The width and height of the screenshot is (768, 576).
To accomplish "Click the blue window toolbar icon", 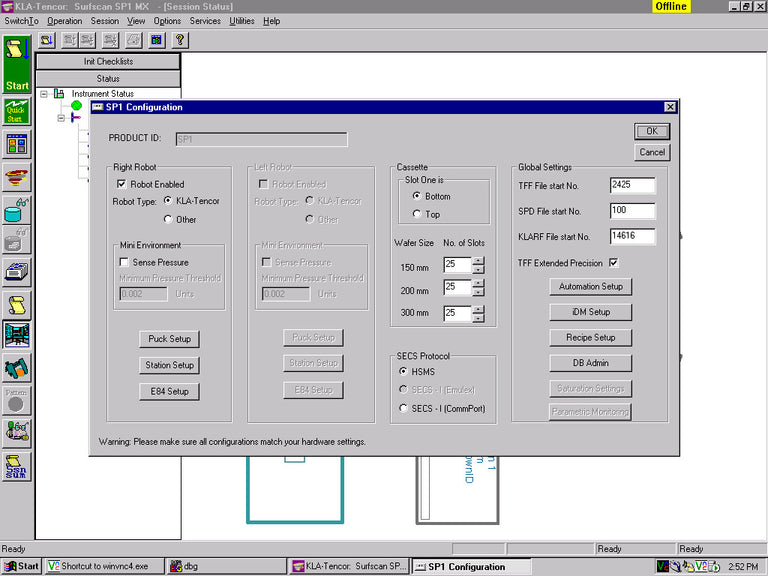I will tap(157, 40).
